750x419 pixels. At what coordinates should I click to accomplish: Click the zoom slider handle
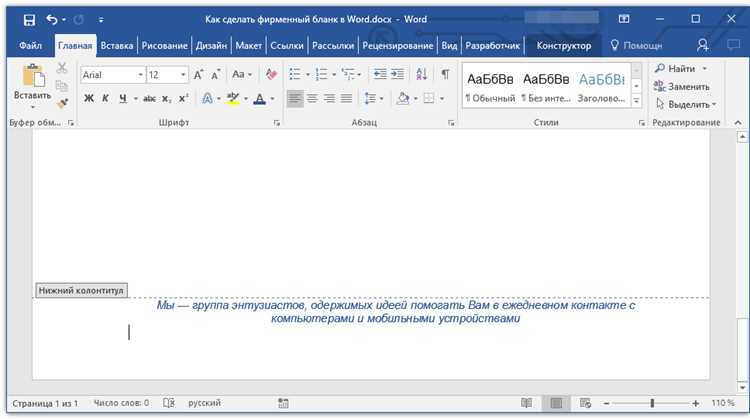click(x=652, y=403)
